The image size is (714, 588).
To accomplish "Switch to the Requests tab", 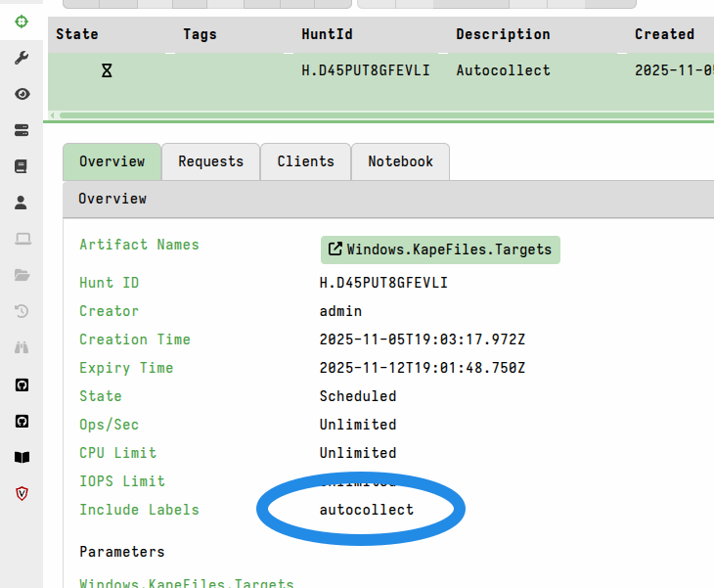I will click(x=210, y=161).
